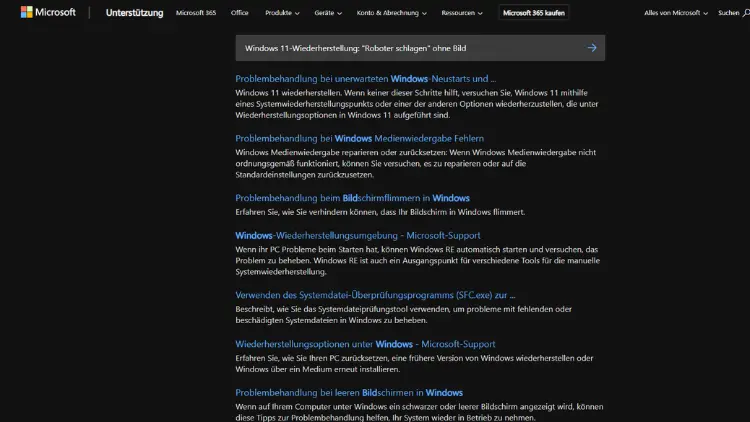
Task: Click snippet 'Erfahren Sie, wie Sie Ihren PC zurücksetzen'
Action: [x=414, y=364]
